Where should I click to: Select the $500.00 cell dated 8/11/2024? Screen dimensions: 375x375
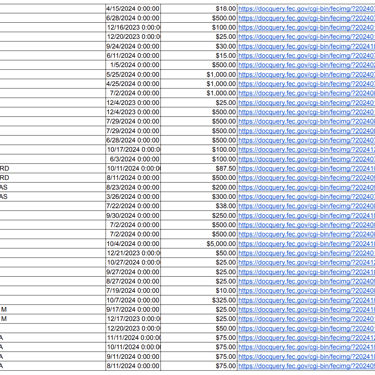199,178
